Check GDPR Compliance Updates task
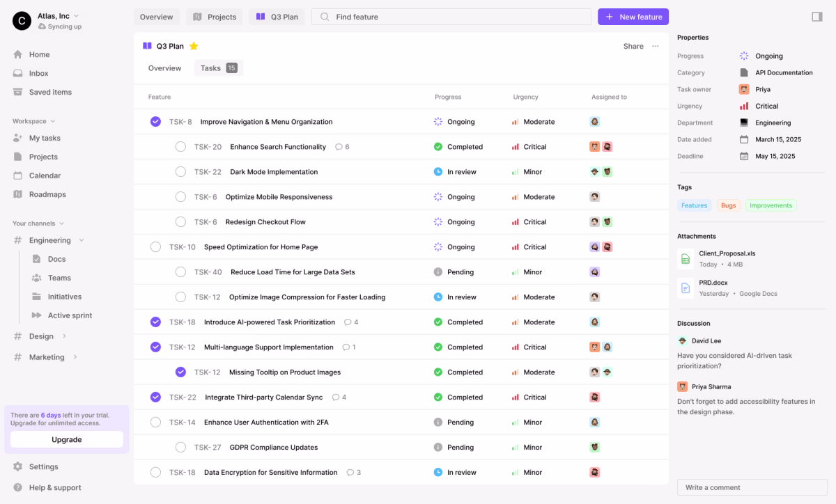Image resolution: width=836 pixels, height=504 pixels. (x=180, y=448)
